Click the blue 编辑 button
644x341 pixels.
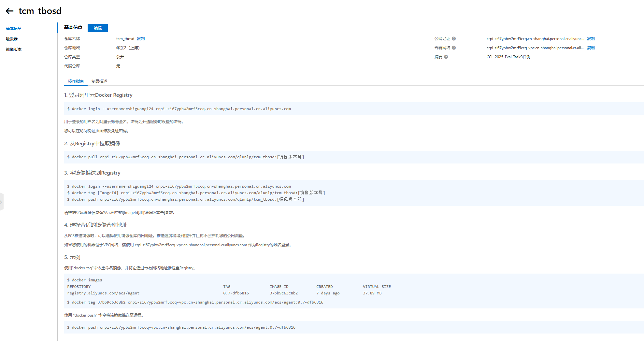pyautogui.click(x=97, y=28)
